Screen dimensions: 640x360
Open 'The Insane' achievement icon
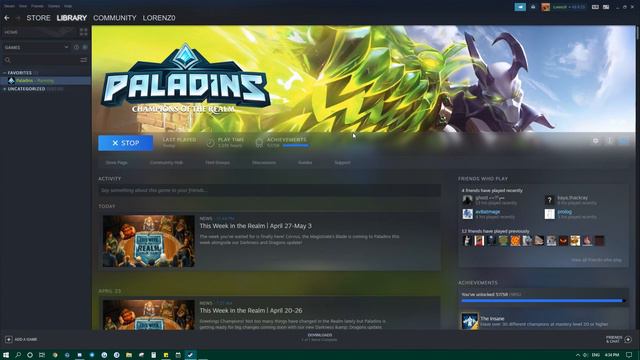(470, 321)
